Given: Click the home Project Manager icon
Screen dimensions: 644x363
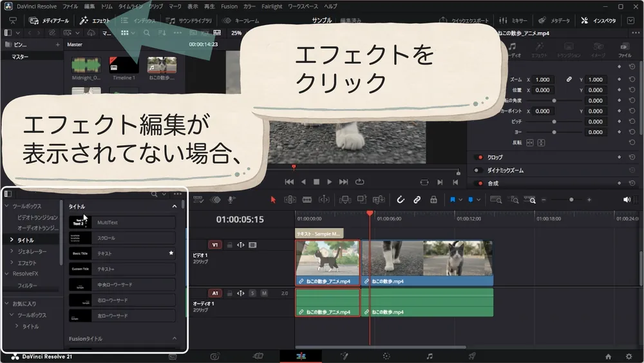Looking at the screenshot, I should [x=609, y=357].
